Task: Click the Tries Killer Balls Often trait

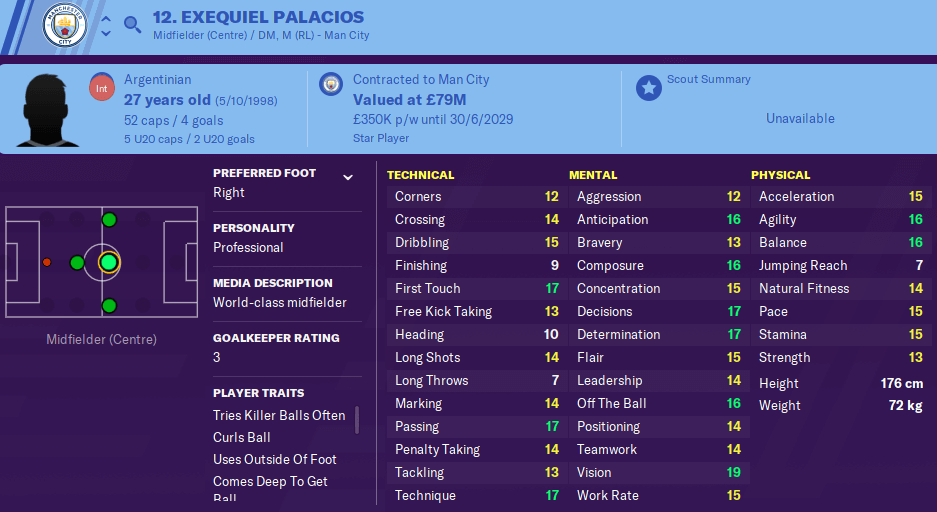Action: (279, 415)
